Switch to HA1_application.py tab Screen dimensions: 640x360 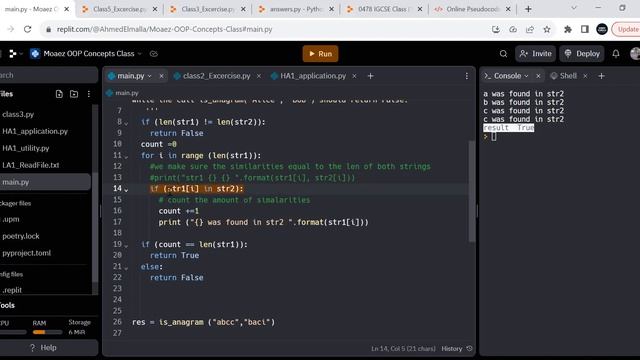point(313,76)
